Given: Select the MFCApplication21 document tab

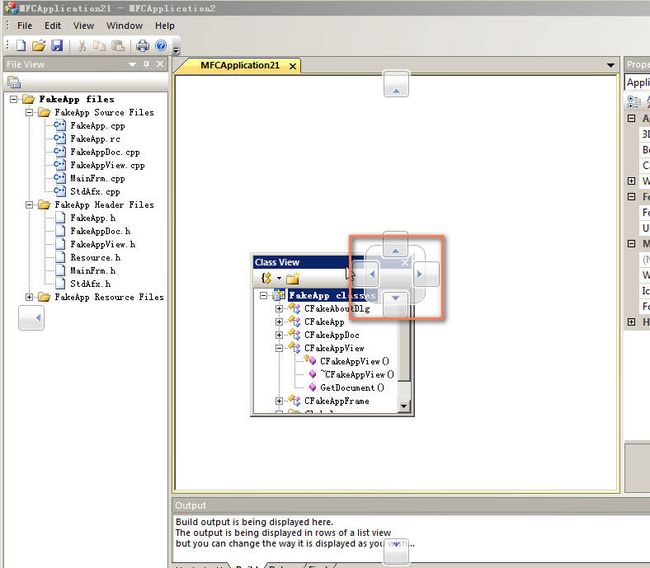Looking at the screenshot, I should click(240, 66).
